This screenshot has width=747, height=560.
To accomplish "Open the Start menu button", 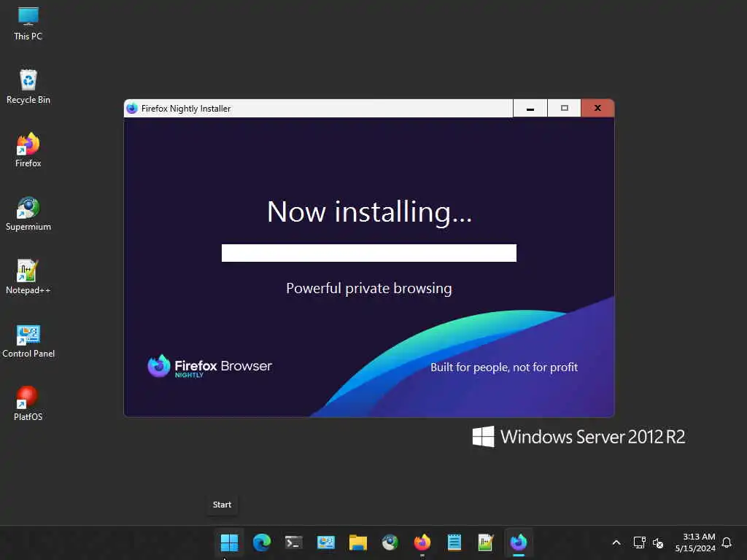I will (229, 542).
